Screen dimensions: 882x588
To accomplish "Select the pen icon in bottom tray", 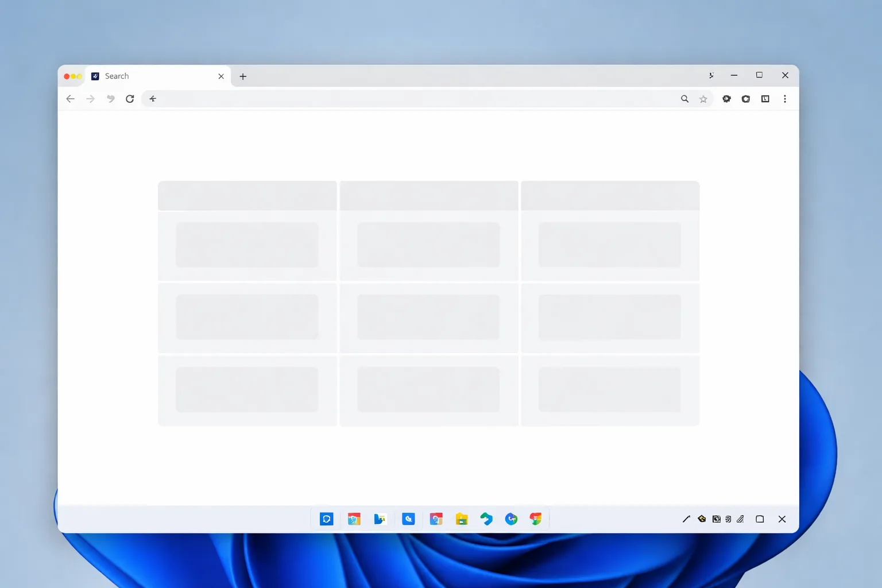I will tap(686, 519).
